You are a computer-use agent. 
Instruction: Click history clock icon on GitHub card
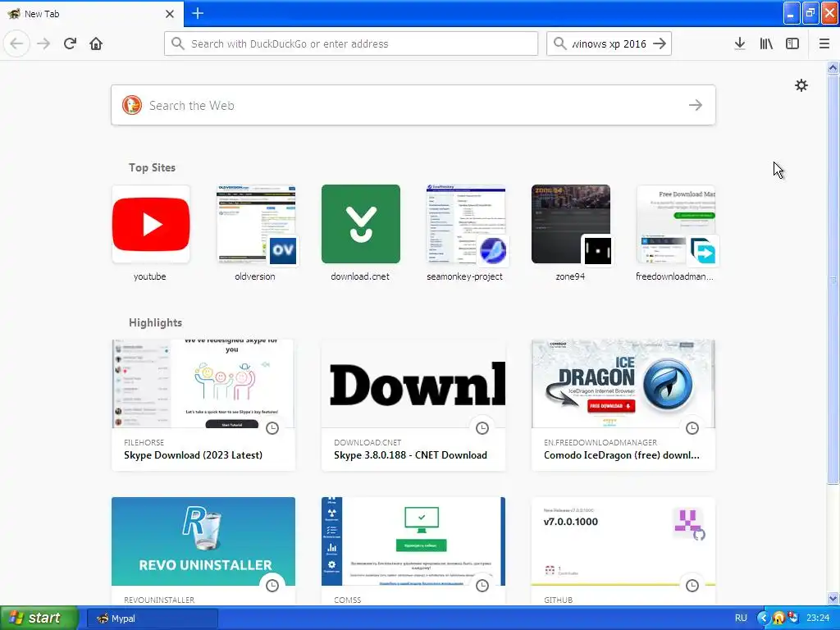692,586
